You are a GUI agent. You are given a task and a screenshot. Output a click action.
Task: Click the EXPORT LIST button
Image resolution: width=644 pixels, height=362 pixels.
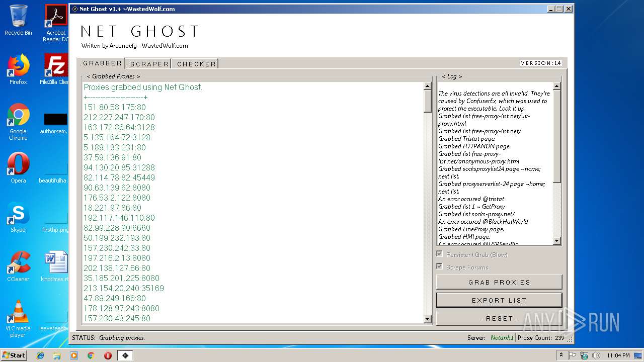tap(499, 300)
